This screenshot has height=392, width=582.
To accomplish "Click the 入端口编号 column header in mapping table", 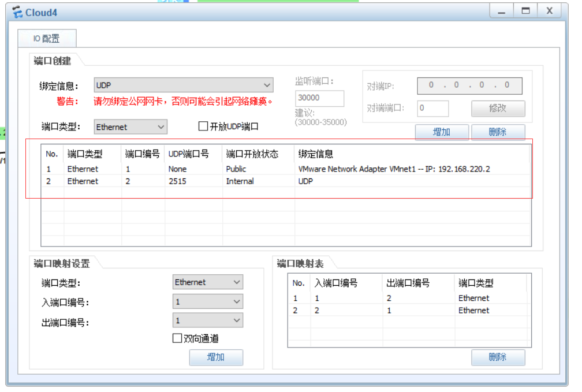I will pos(346,283).
